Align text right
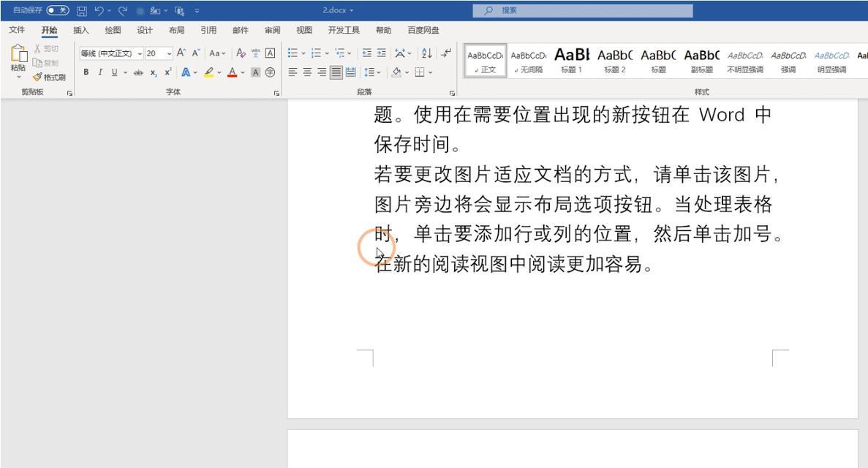868x468 pixels. pos(322,72)
